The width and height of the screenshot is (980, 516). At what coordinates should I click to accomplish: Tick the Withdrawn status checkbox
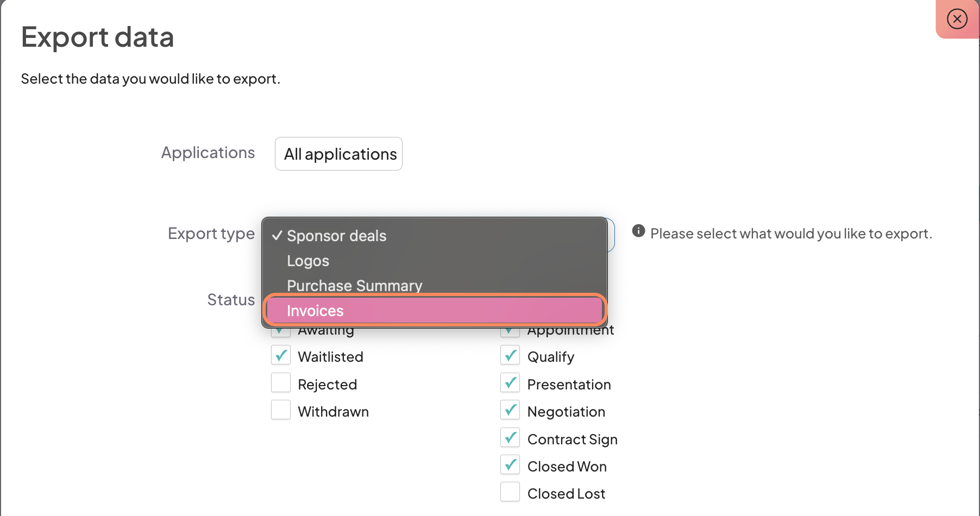pyautogui.click(x=281, y=411)
